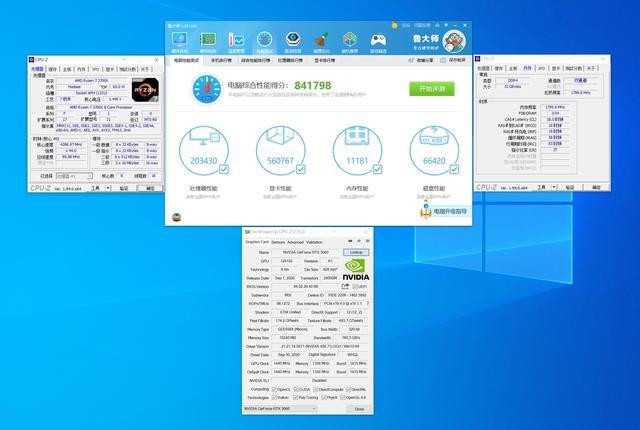This screenshot has width=640, height=430.
Task: Toggle the checkbox on the 11181 memory score
Action: tap(378, 169)
